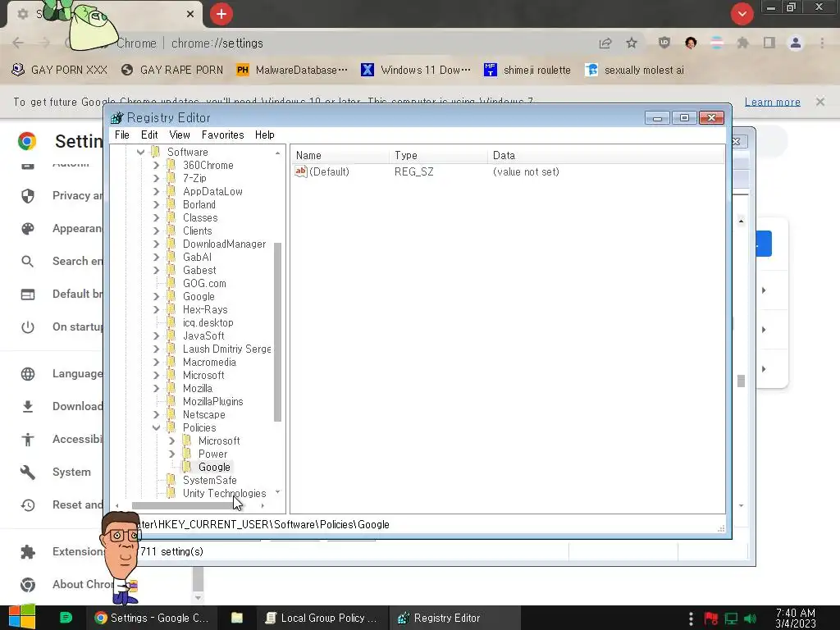Select the SystemSafe registry key
This screenshot has height=630, width=840.
pyautogui.click(x=209, y=480)
